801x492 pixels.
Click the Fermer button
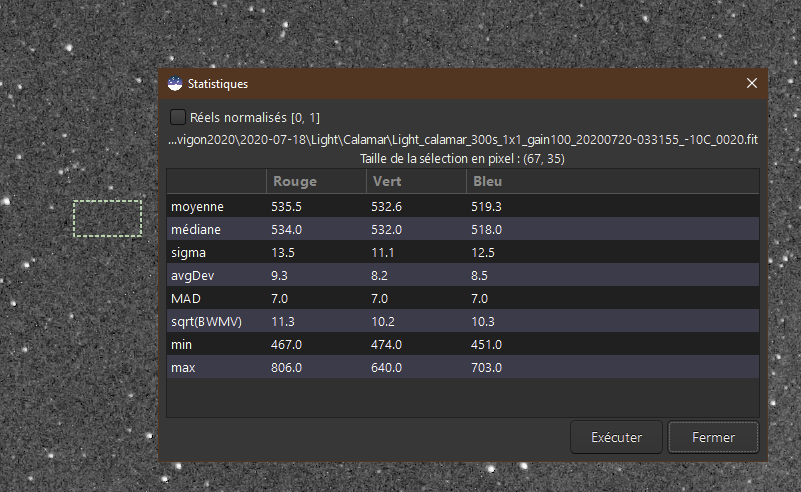713,437
